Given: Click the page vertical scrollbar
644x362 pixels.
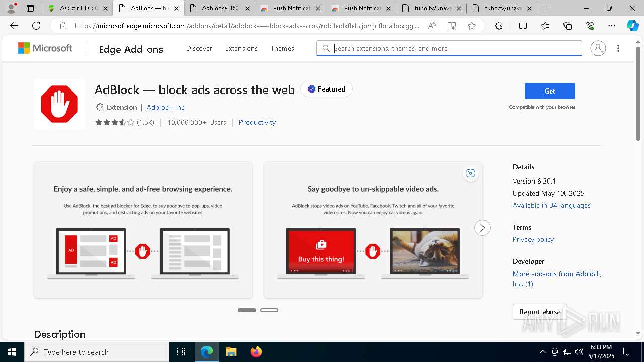Looking at the screenshot, I should 638,93.
